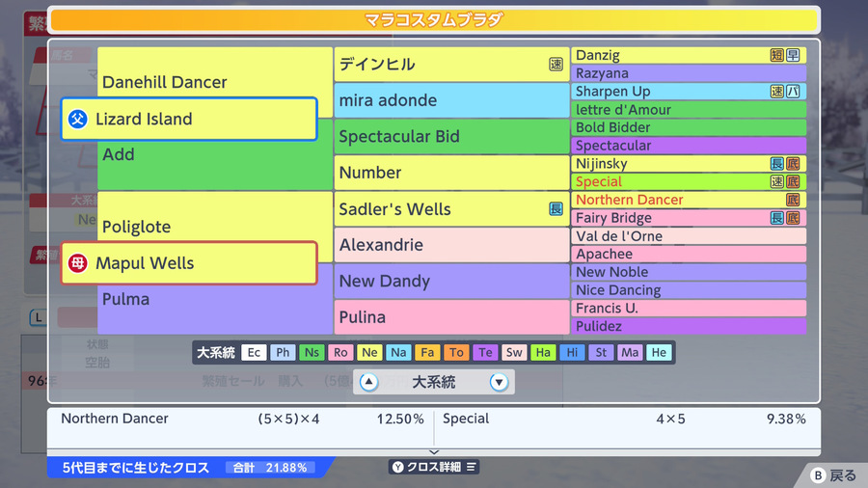Select the He lineage legend chip
Image resolution: width=868 pixels, height=488 pixels.
(659, 352)
